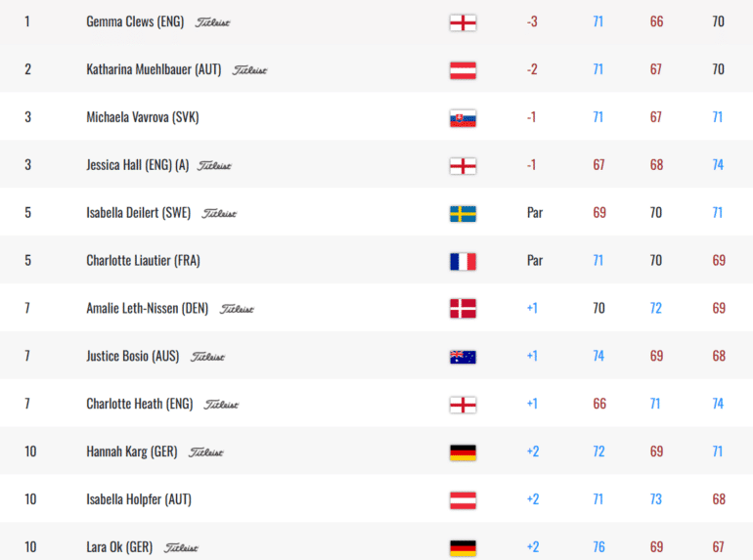Click the -3 total score for Gemma Clews
The image size is (753, 560).
pyautogui.click(x=532, y=22)
